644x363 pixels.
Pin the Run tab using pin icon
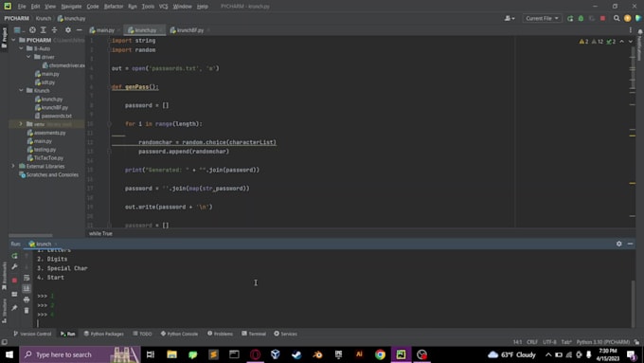(14, 308)
